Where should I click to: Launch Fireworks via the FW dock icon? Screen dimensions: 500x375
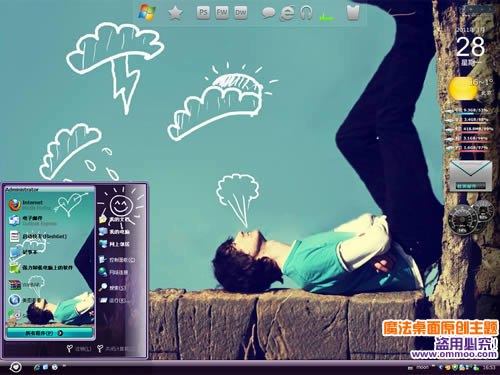point(222,13)
